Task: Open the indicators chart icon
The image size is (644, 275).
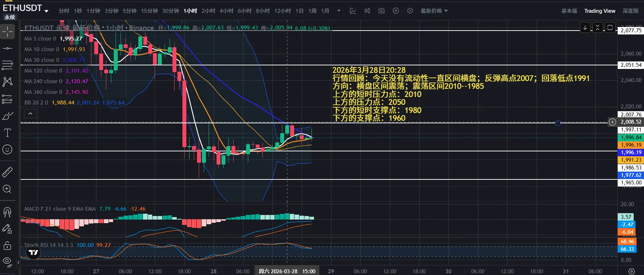Action: click(x=353, y=11)
